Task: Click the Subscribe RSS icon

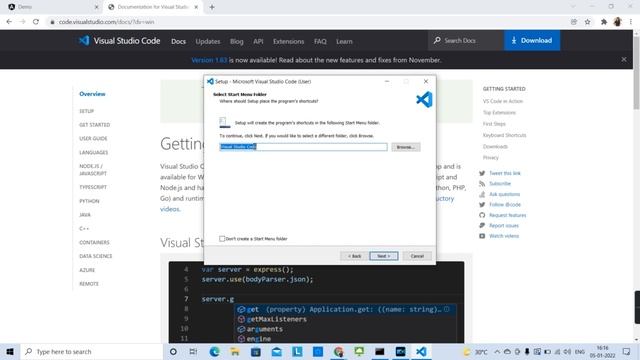Action: point(482,184)
